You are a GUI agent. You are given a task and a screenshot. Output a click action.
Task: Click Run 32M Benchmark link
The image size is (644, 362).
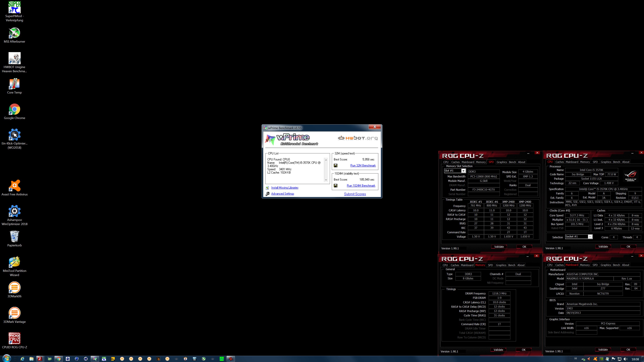click(363, 165)
